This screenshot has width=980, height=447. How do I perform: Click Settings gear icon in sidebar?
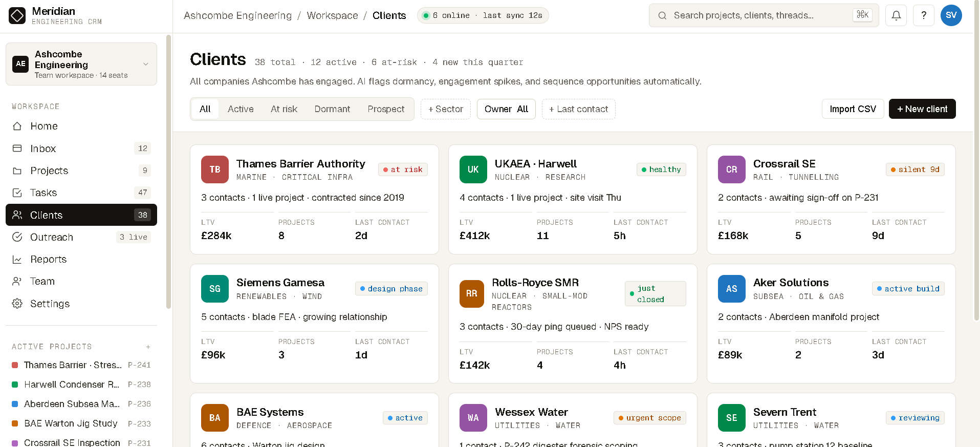[17, 304]
